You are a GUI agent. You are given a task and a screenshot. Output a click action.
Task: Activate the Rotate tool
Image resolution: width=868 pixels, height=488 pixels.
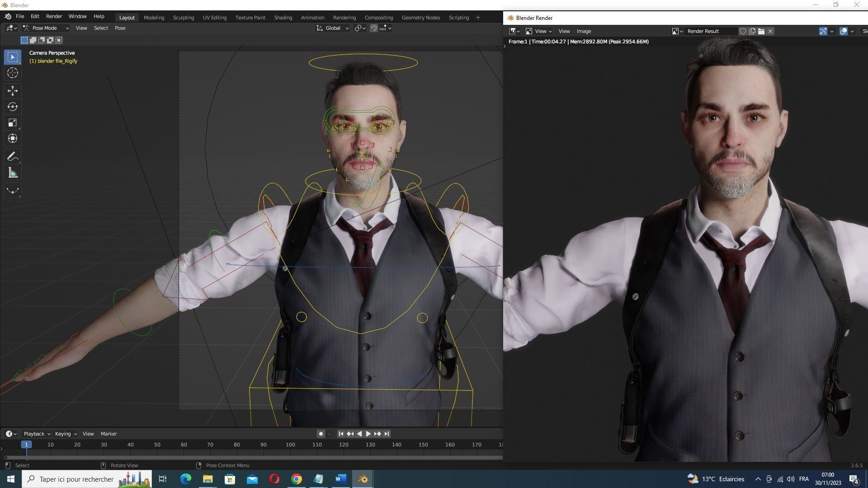(13, 107)
